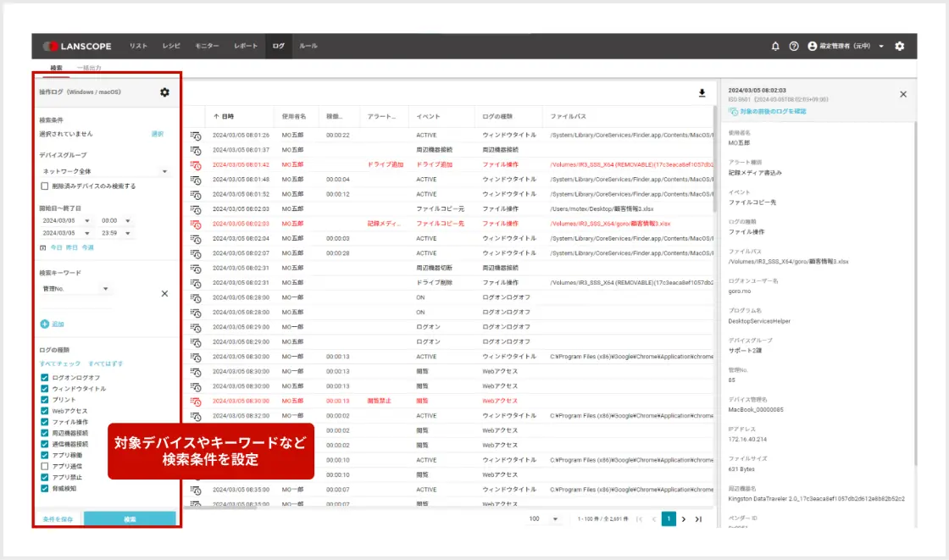Uncheck the 周辺機器接続 log type
Image resolution: width=949 pixels, height=560 pixels.
[x=44, y=434]
